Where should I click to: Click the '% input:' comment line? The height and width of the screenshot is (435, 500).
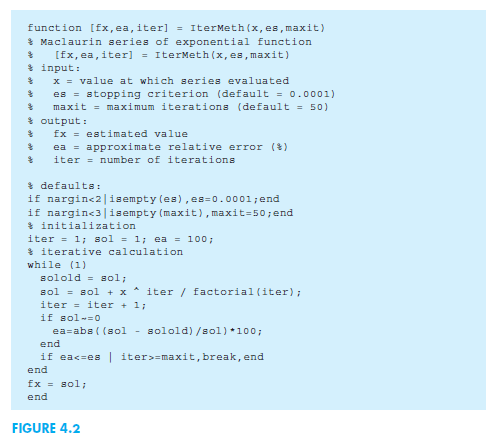pos(54,68)
